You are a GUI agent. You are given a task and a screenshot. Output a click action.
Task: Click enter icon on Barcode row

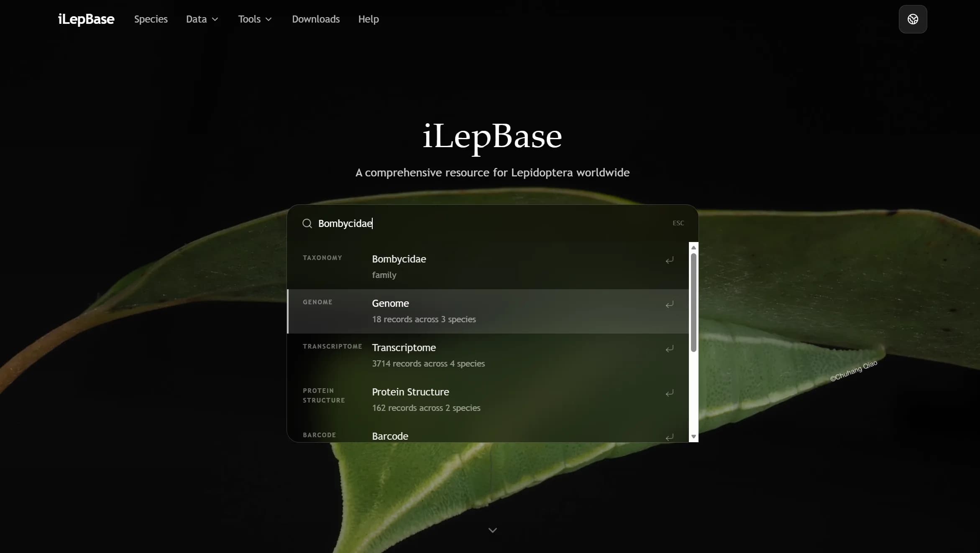pos(669,437)
